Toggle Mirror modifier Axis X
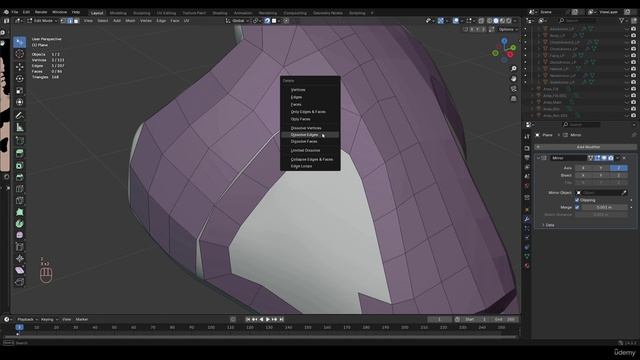Viewport: 640px width, 360px height. 583,168
